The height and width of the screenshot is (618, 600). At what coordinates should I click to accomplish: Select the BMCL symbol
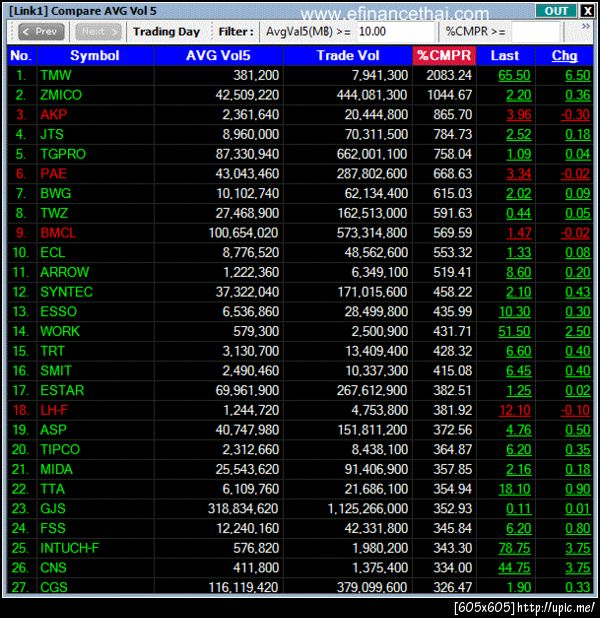pyautogui.click(x=58, y=233)
